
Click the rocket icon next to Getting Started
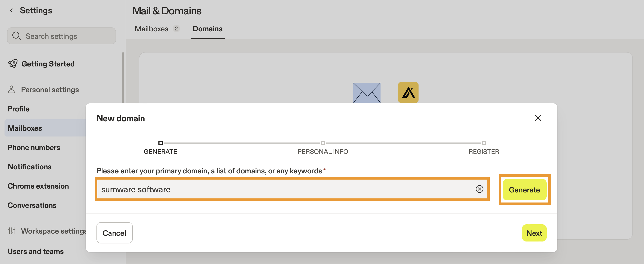tap(13, 64)
